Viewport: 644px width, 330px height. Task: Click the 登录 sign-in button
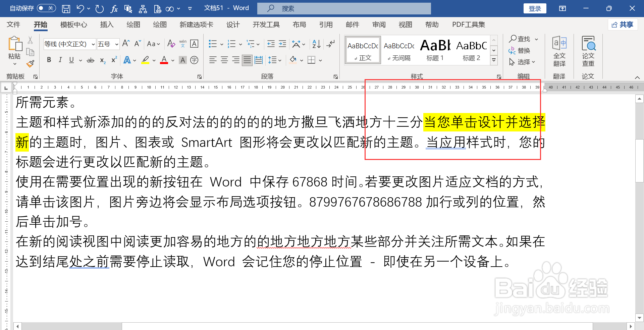535,8
